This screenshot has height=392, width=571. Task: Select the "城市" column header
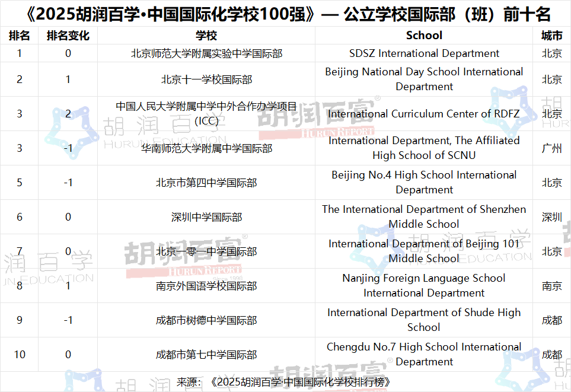pyautogui.click(x=551, y=36)
